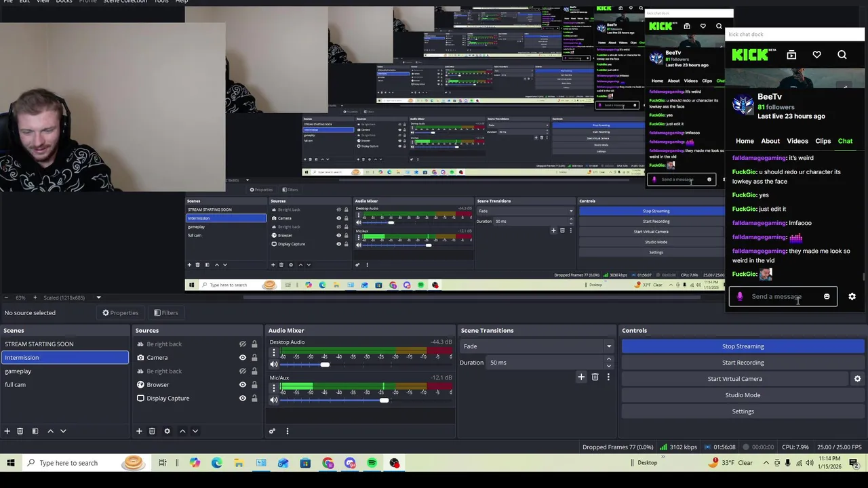Click Start Virtual Camera button
868x488 pixels.
click(x=735, y=379)
